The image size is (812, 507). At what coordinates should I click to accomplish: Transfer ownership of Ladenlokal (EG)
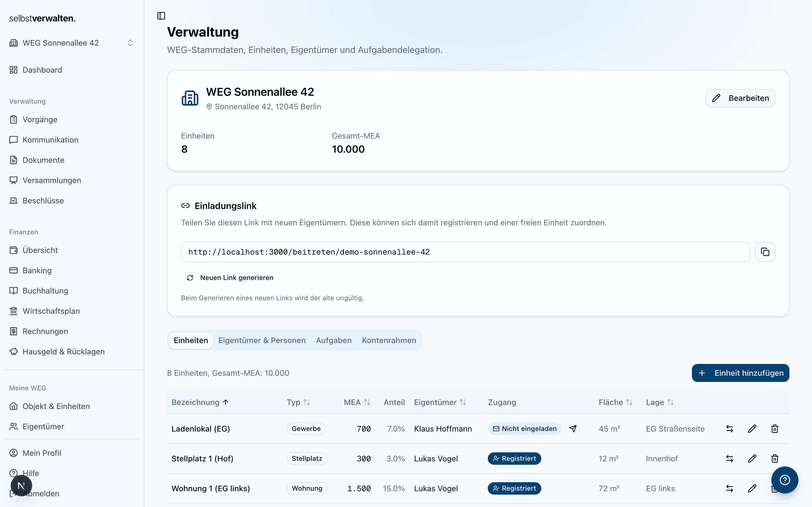(x=729, y=428)
